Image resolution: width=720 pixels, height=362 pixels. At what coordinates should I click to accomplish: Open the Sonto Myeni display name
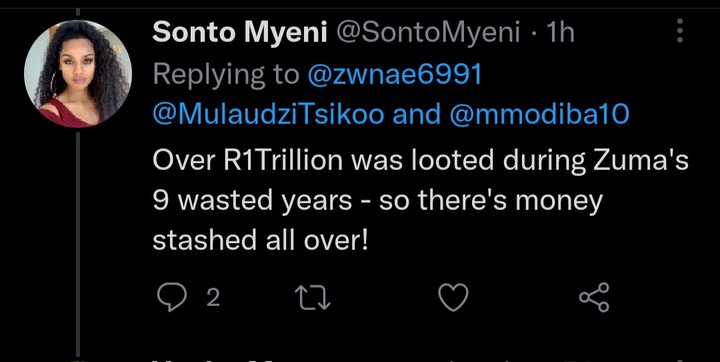click(240, 33)
